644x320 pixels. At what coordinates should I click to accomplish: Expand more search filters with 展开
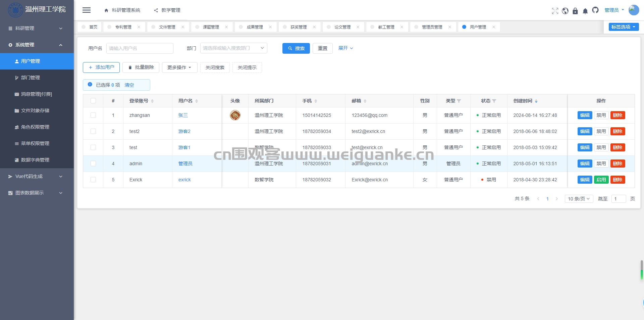tap(345, 48)
